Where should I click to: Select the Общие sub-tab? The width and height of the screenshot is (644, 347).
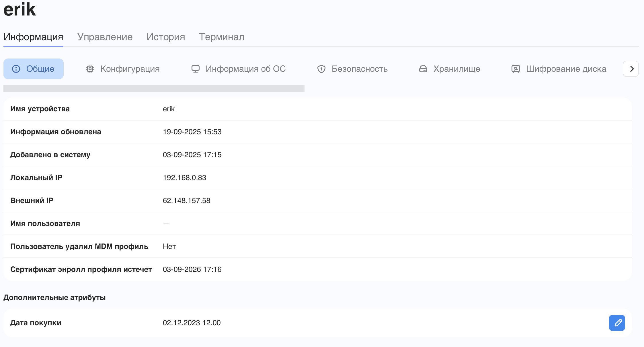coord(34,69)
